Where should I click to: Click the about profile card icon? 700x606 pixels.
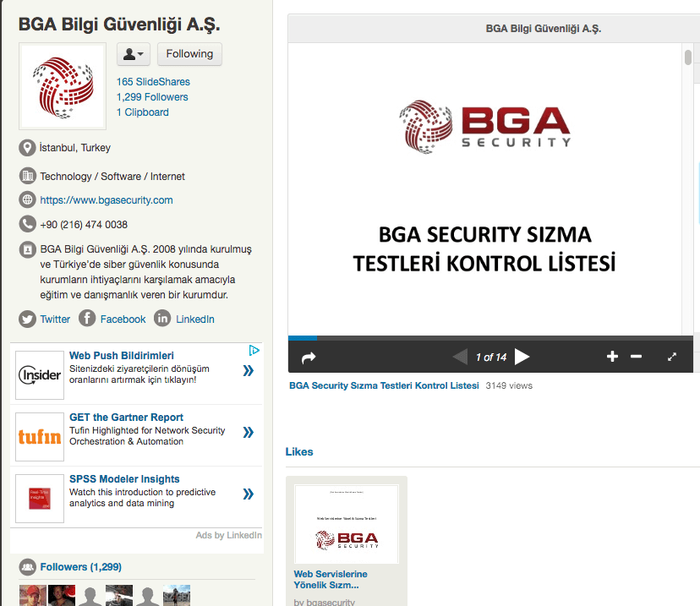click(x=27, y=249)
